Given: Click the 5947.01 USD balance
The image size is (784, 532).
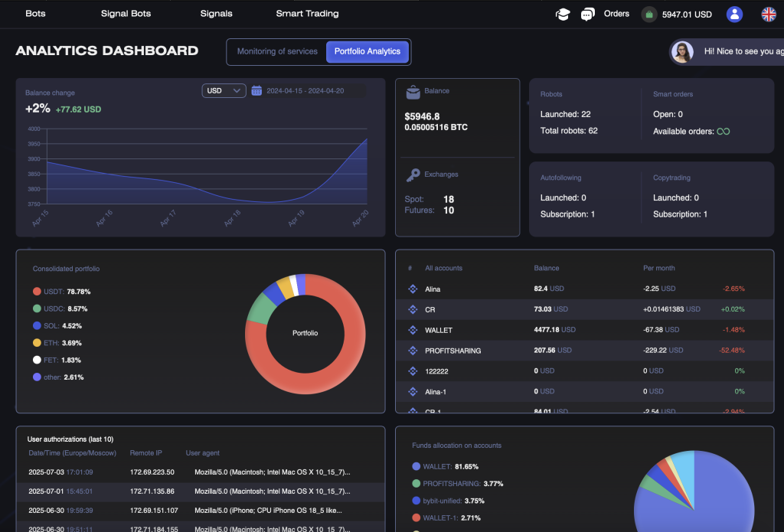Looking at the screenshot, I should click(687, 15).
